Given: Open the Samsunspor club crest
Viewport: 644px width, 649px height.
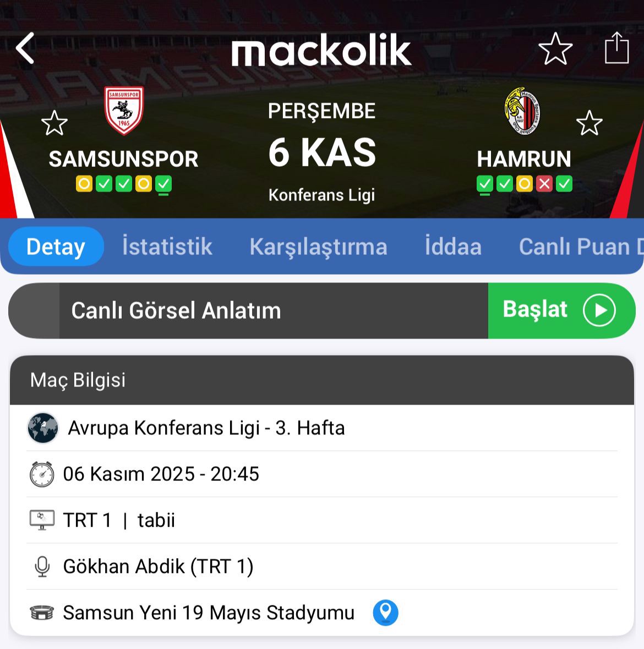Looking at the screenshot, I should point(124,111).
